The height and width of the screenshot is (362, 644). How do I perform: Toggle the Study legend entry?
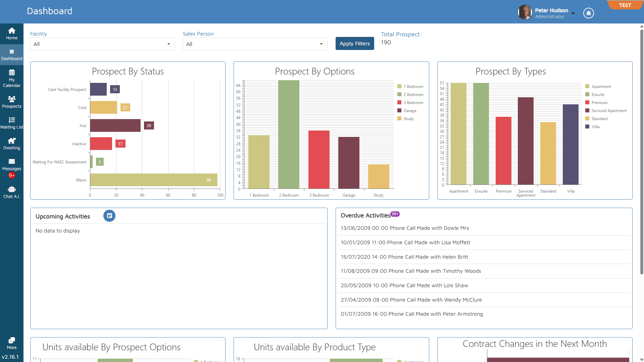click(x=405, y=119)
